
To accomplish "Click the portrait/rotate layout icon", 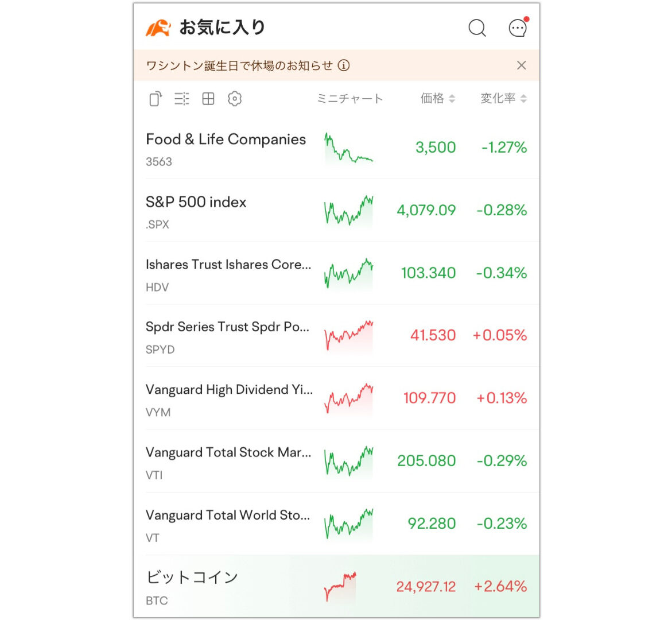I will 156,99.
